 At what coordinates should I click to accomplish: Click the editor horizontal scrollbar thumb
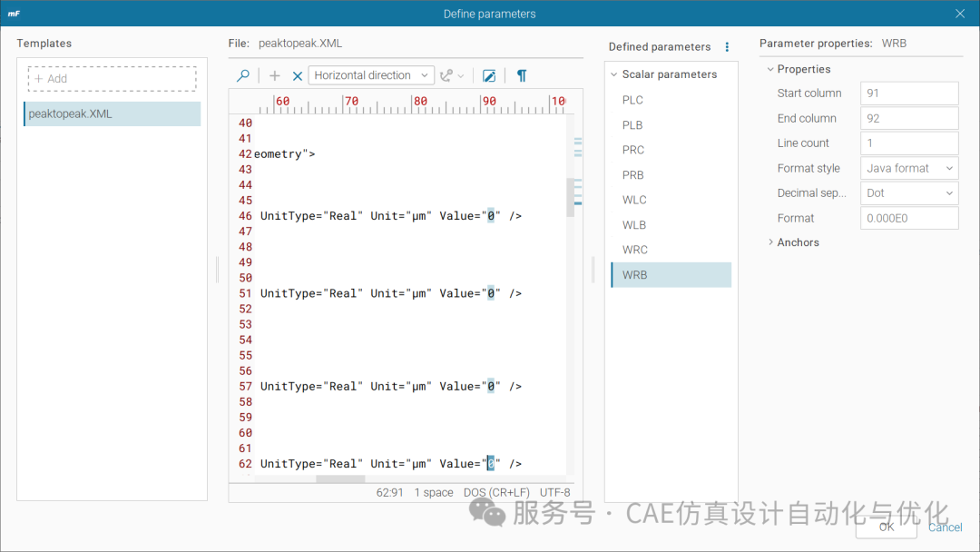pyautogui.click(x=340, y=478)
